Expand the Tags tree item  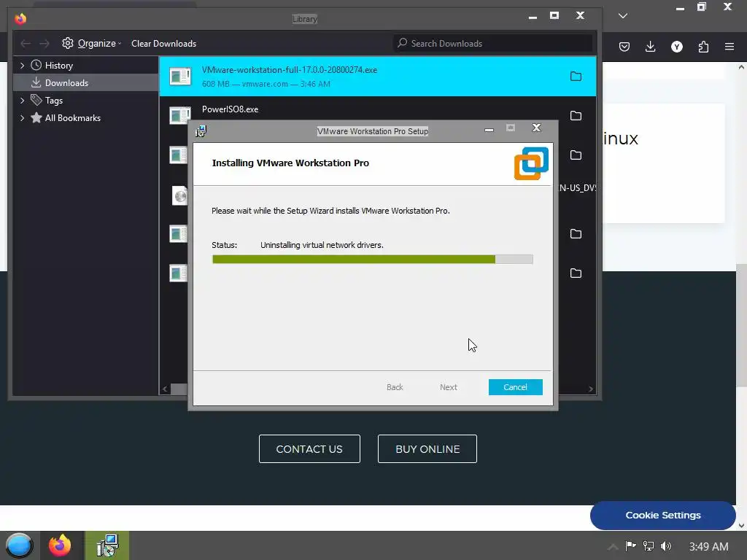(22, 101)
